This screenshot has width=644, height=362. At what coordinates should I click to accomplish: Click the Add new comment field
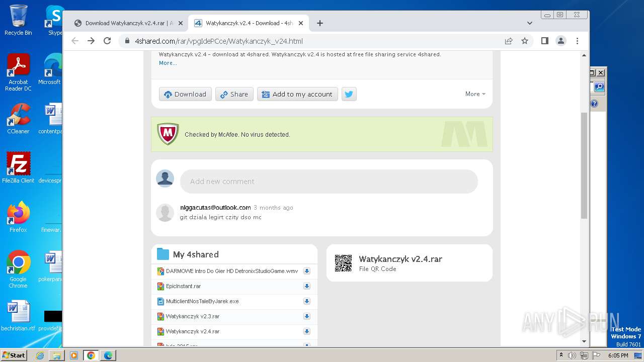[329, 182]
